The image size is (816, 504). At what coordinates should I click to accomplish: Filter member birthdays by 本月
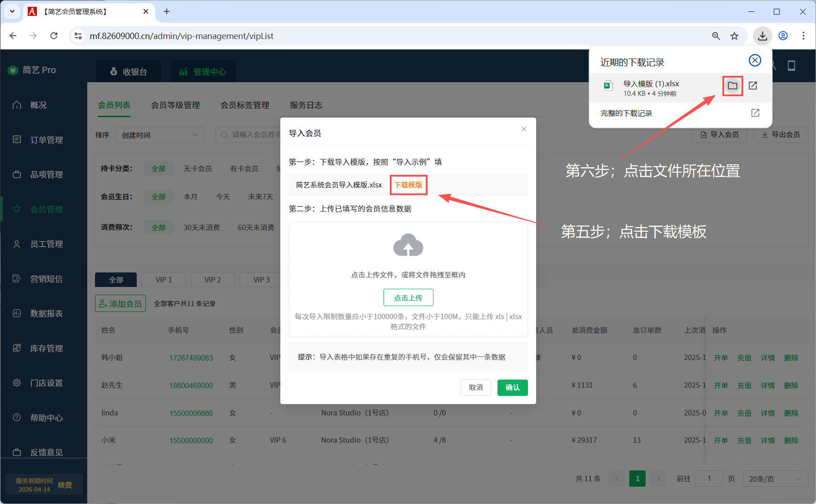pos(190,197)
